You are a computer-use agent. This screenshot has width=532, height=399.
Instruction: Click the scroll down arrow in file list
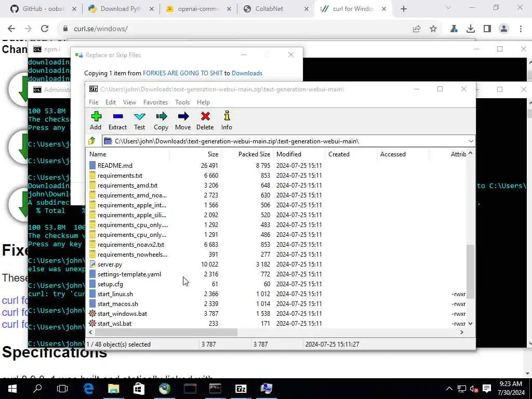(470, 324)
